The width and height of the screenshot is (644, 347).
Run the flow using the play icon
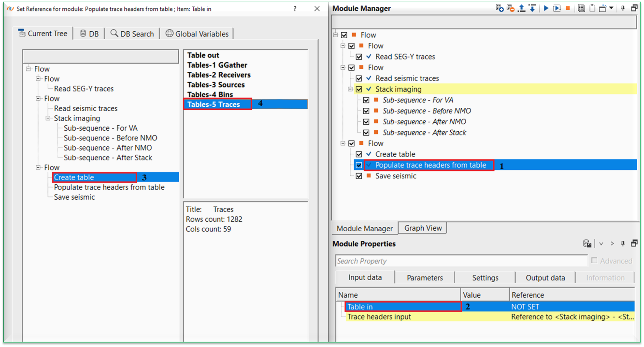click(546, 8)
